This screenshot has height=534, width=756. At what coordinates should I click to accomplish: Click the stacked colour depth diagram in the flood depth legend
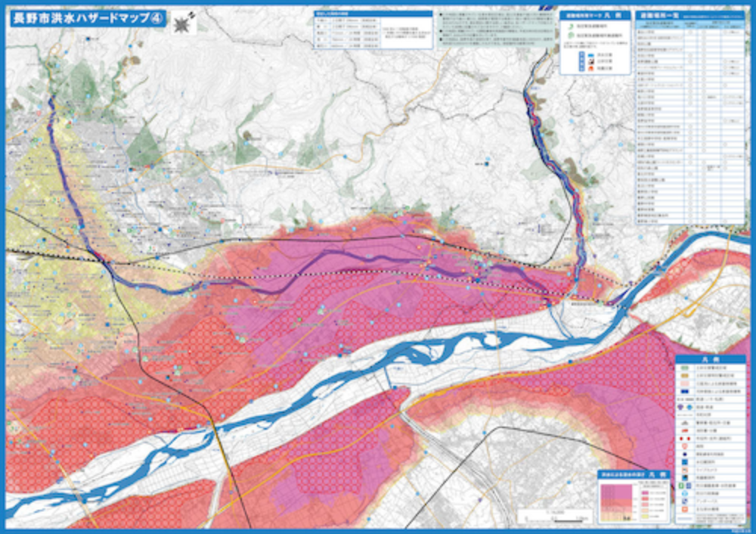point(616,503)
